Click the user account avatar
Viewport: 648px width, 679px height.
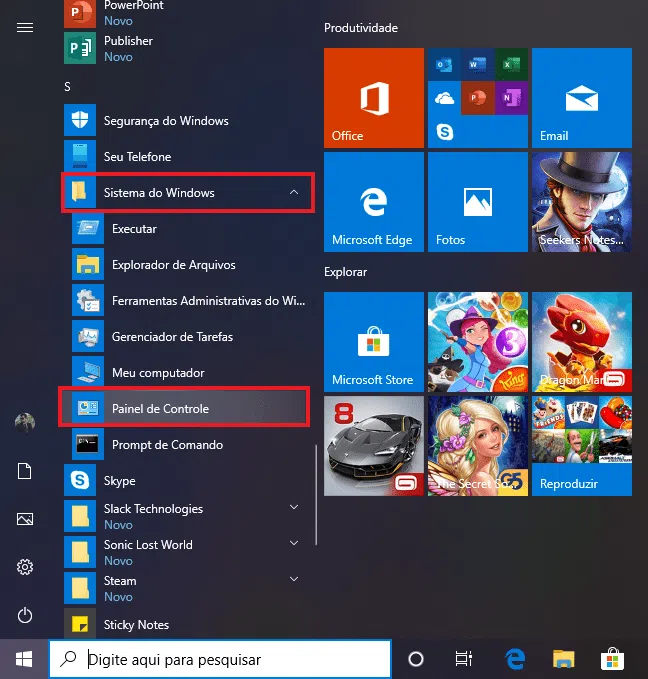pos(25,423)
